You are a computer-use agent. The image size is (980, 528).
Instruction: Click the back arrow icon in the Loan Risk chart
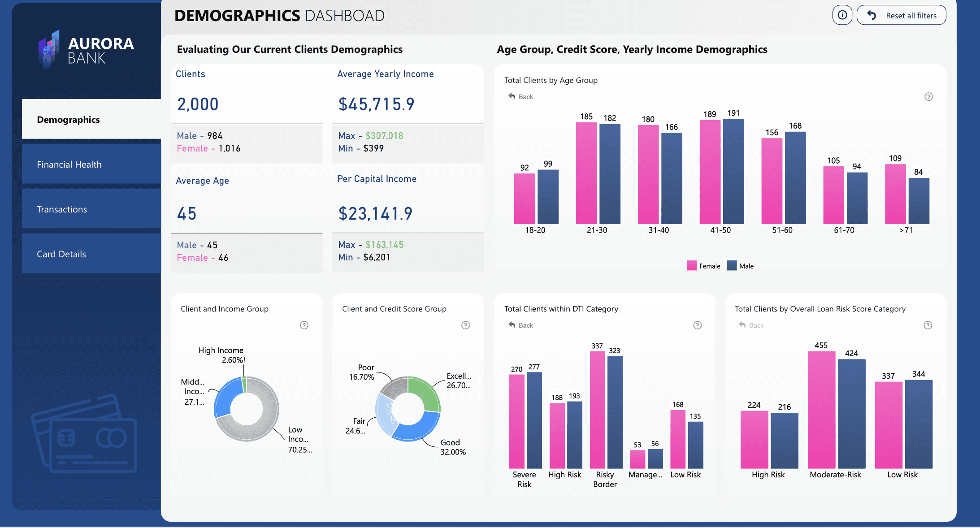pyautogui.click(x=742, y=325)
